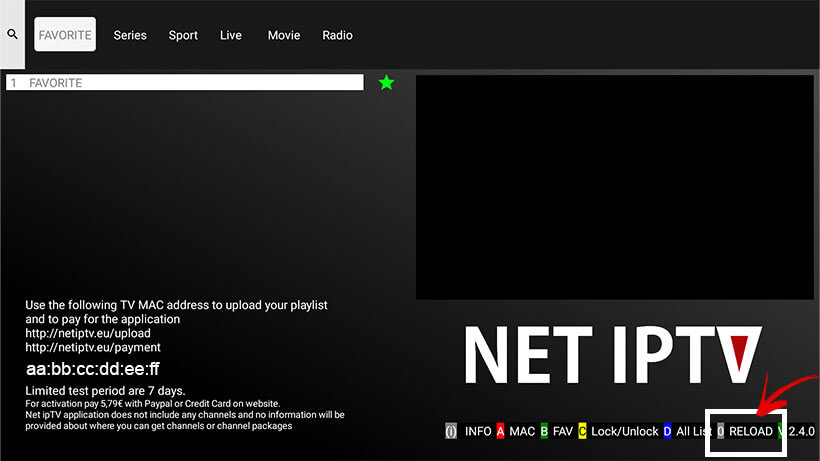
Task: Open the Movie tab
Action: (284, 35)
